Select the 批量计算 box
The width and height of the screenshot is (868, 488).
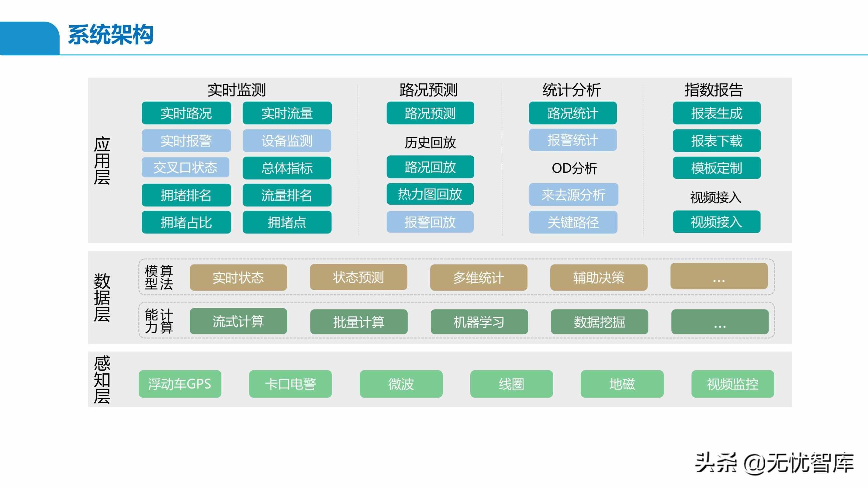click(x=359, y=322)
